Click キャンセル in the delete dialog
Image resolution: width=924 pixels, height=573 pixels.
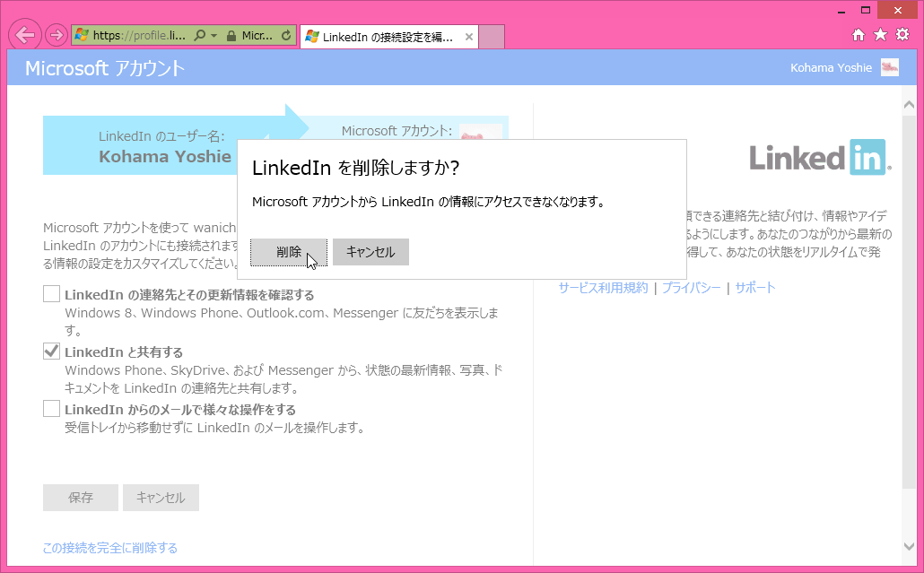tap(370, 252)
